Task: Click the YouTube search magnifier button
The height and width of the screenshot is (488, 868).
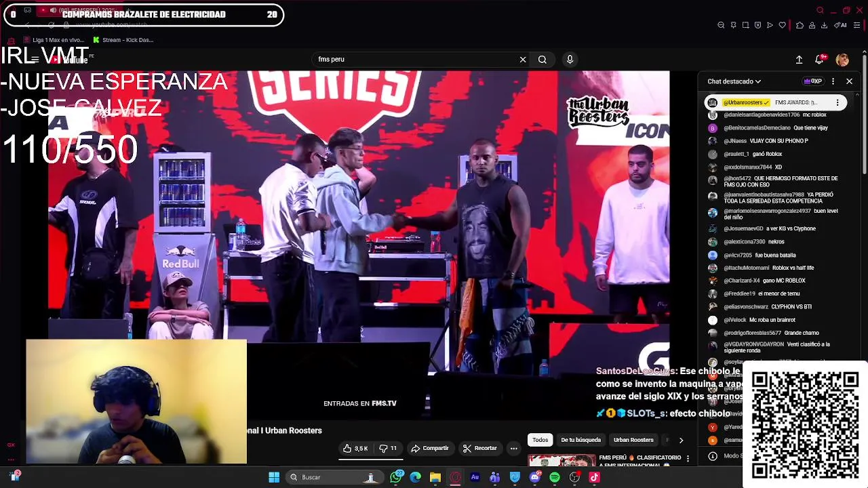Action: pyautogui.click(x=542, y=60)
